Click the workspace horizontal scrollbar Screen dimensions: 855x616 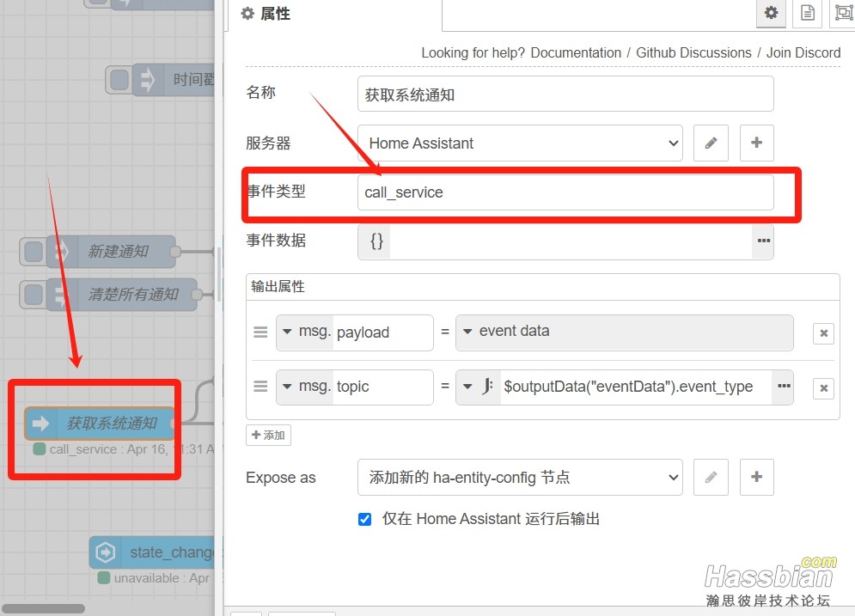44,608
